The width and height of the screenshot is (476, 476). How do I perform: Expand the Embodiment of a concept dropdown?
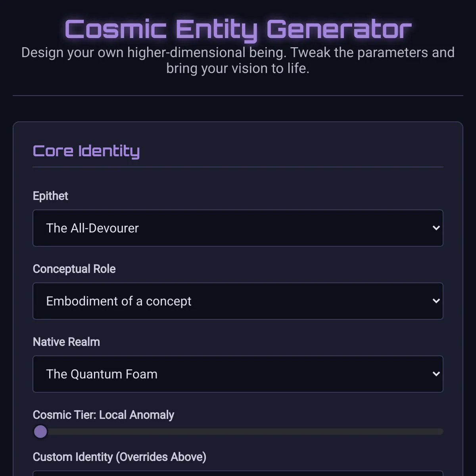(237, 301)
